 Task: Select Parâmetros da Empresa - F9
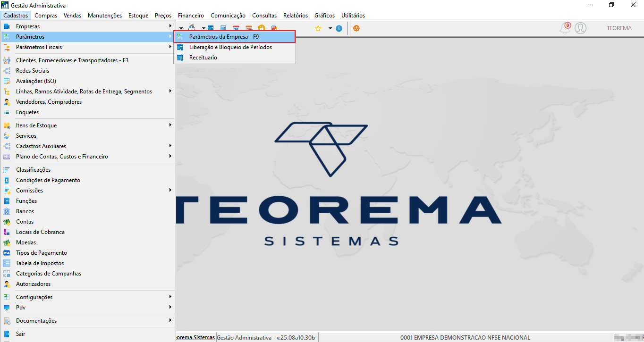(235, 37)
